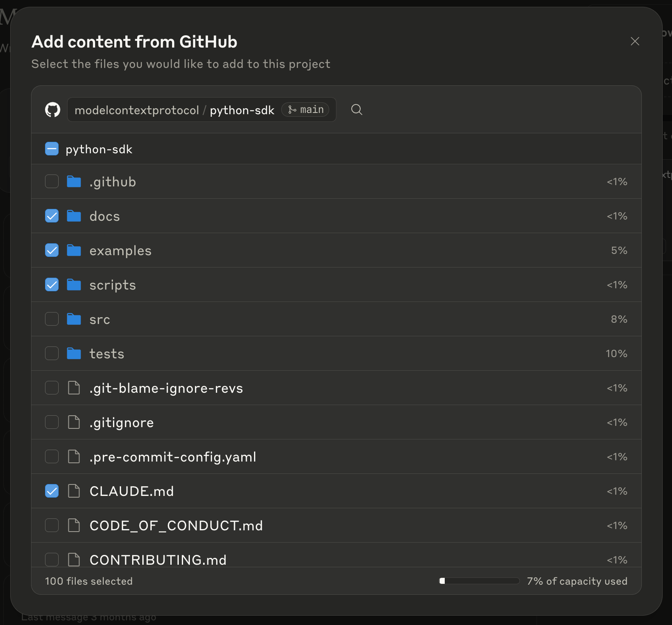This screenshot has height=625, width=672.
Task: Click the src folder icon
Action: coord(74,319)
